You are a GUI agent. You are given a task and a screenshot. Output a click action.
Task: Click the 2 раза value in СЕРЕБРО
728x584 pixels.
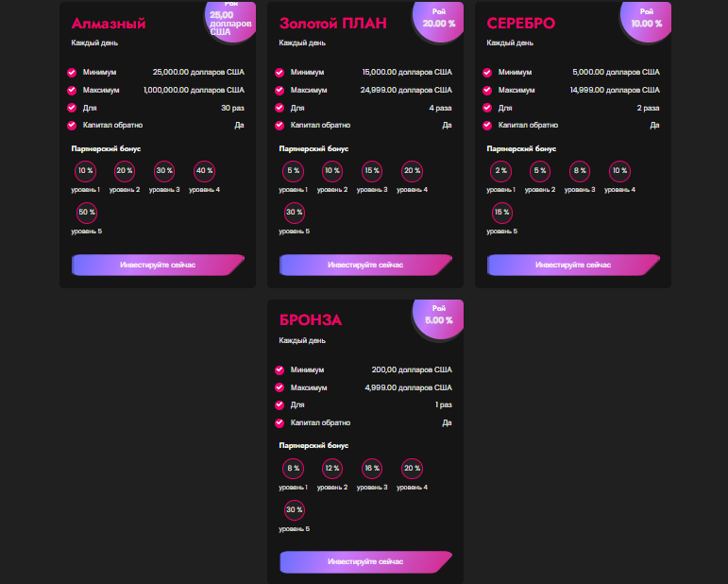(x=648, y=108)
